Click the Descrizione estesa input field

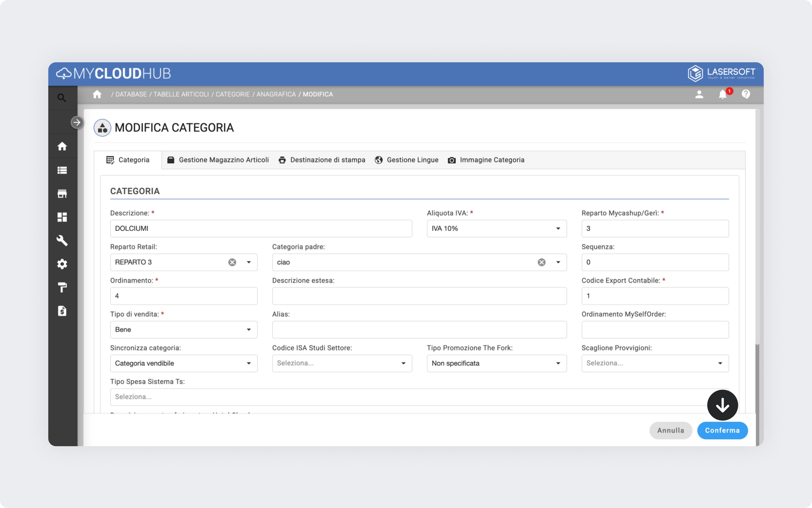tap(419, 296)
